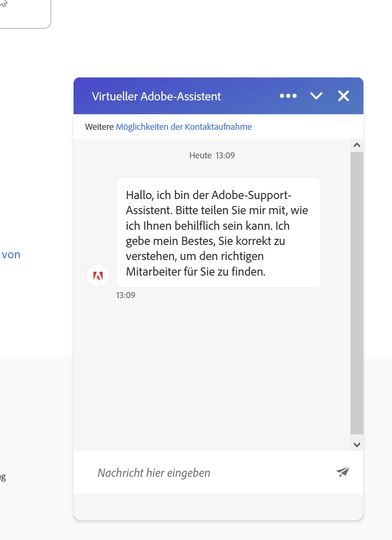Click the '13:09' time below the message
392x540 pixels.
point(125,296)
